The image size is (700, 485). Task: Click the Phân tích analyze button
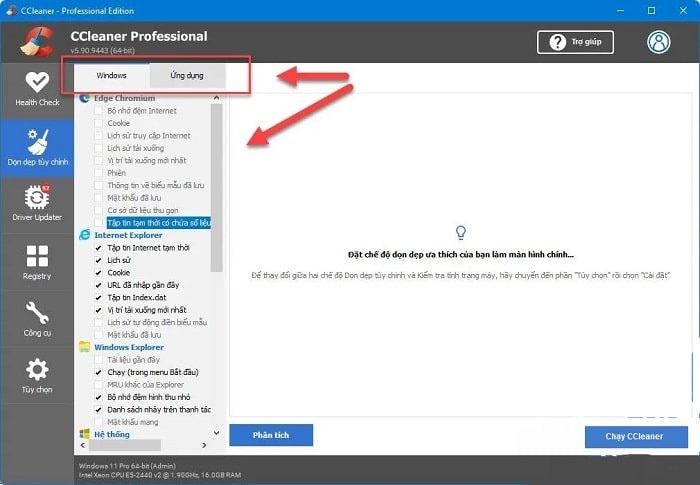pyautogui.click(x=271, y=435)
